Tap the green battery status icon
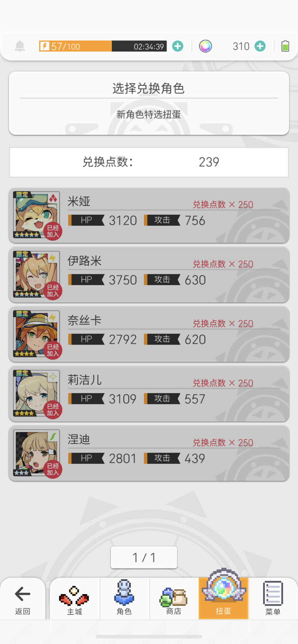The image size is (298, 644). click(x=285, y=46)
